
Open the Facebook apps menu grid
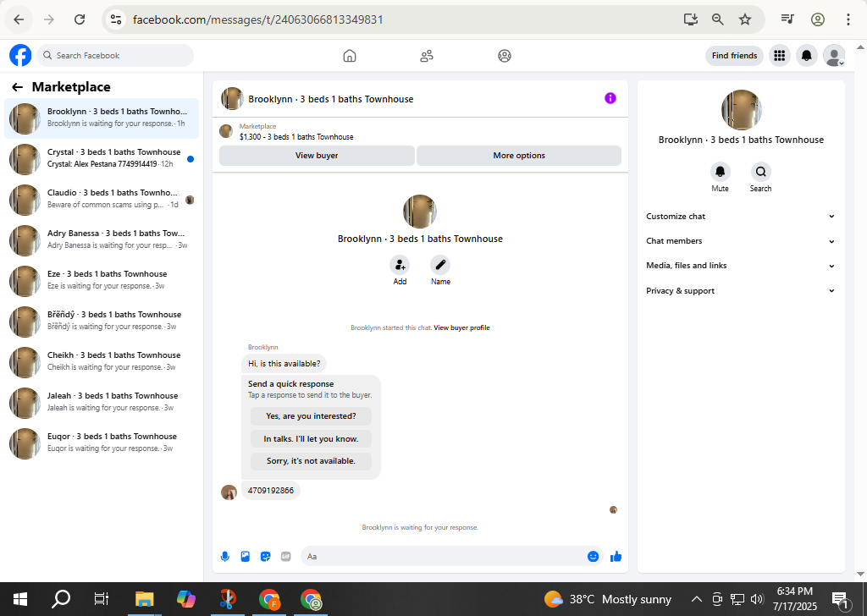click(780, 55)
